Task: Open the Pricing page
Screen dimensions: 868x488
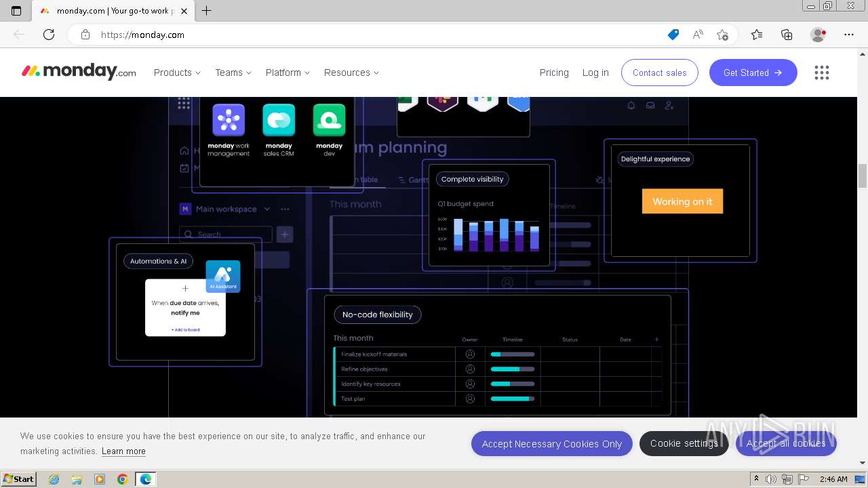Action: coord(554,73)
